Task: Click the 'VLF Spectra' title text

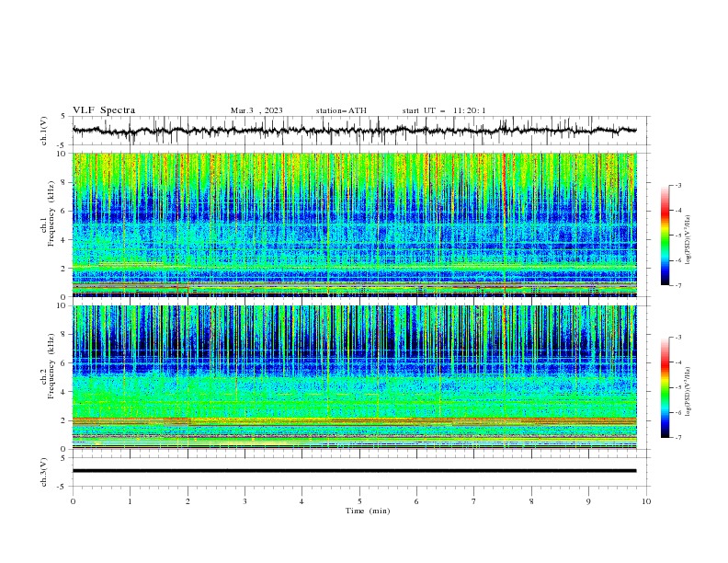Action: point(104,110)
